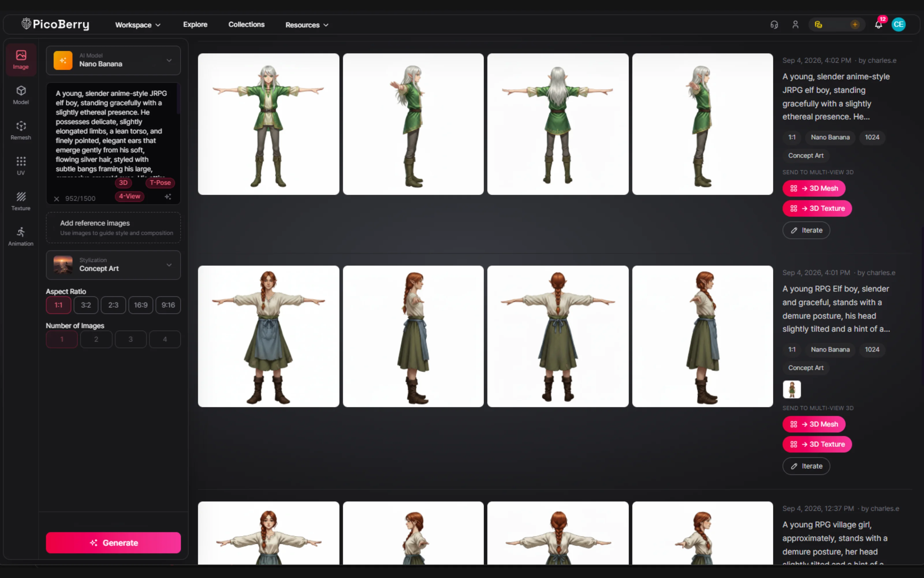Open the Image tool in sidebar

coord(21,60)
